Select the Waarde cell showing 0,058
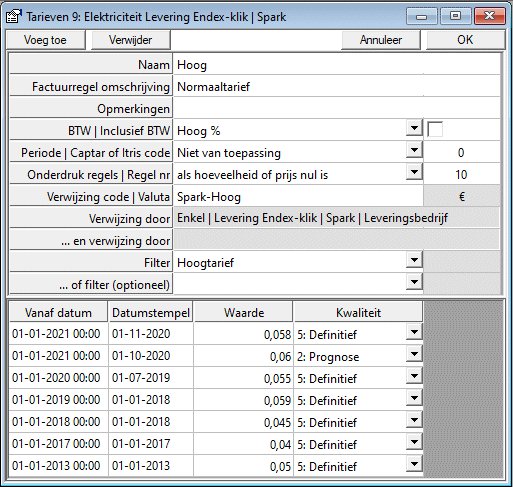Image resolution: width=513 pixels, height=487 pixels. [243, 334]
